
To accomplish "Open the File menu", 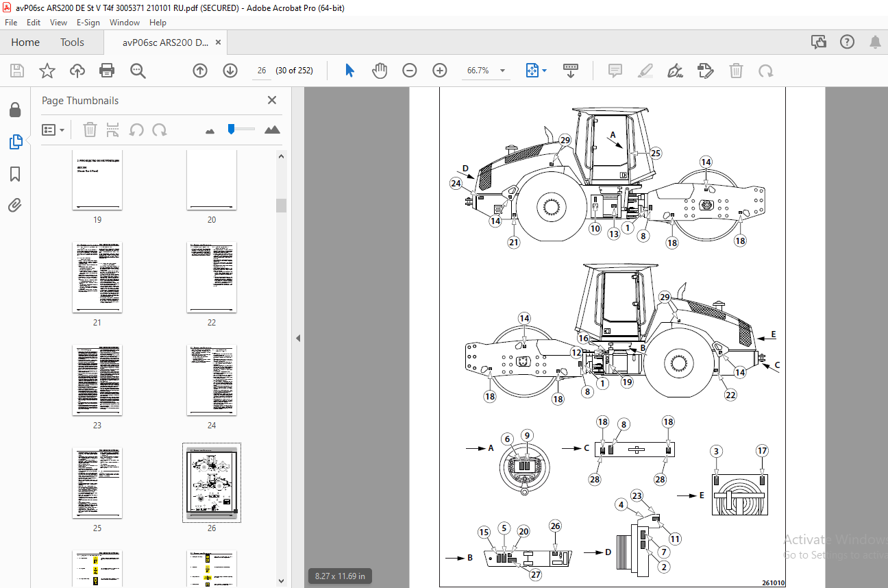I will click(11, 23).
